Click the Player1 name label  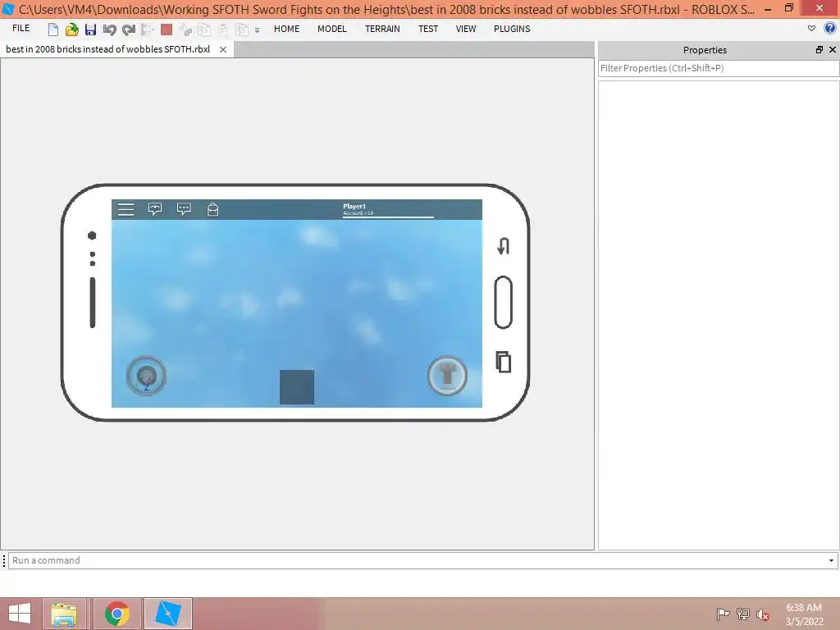(354, 206)
